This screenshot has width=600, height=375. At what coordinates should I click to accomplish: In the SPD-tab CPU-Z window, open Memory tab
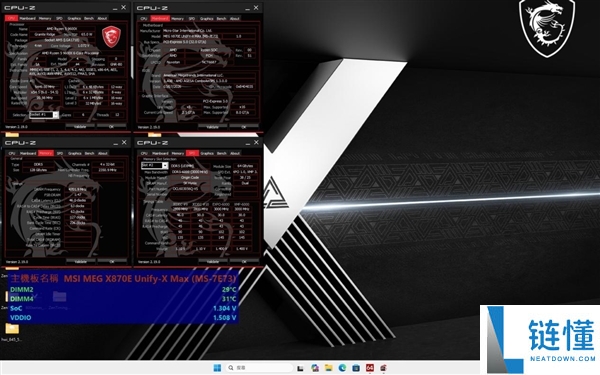[178, 153]
